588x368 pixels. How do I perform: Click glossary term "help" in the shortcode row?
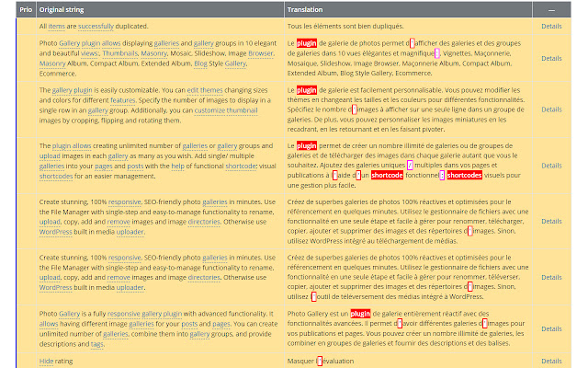click(x=177, y=166)
